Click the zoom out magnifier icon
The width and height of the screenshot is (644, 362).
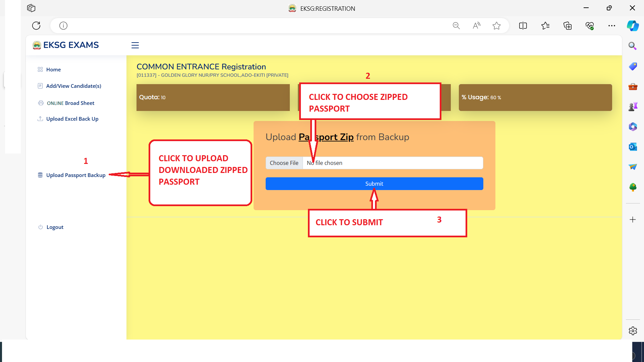click(456, 25)
